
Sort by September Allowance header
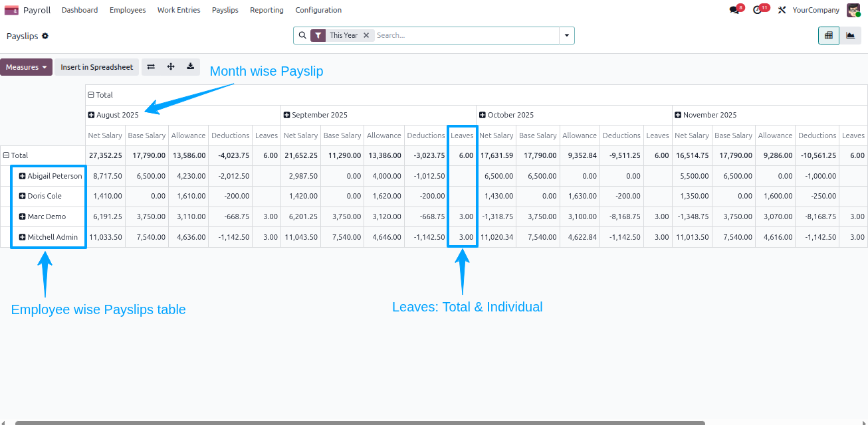click(x=384, y=135)
